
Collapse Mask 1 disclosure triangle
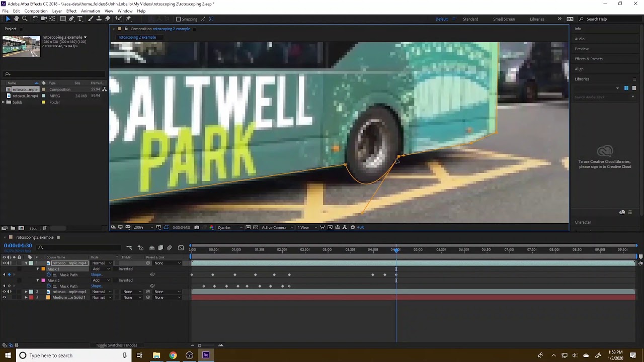pyautogui.click(x=38, y=269)
